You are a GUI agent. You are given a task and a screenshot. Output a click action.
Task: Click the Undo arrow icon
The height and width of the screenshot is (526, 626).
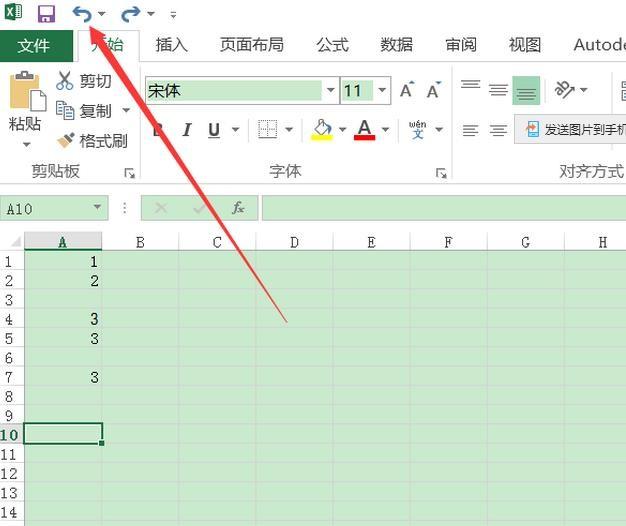point(82,14)
